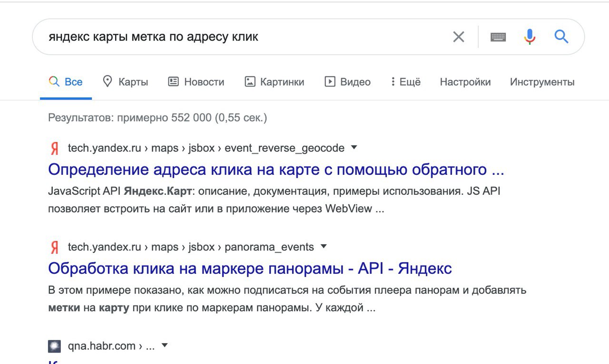This screenshot has height=364, width=609.
Task: Switch to the Картинки tab
Action: (275, 82)
